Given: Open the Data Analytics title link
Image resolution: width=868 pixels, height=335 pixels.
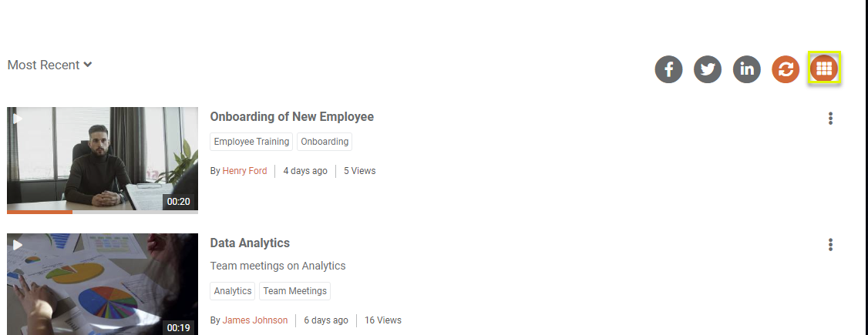Looking at the screenshot, I should pos(250,243).
